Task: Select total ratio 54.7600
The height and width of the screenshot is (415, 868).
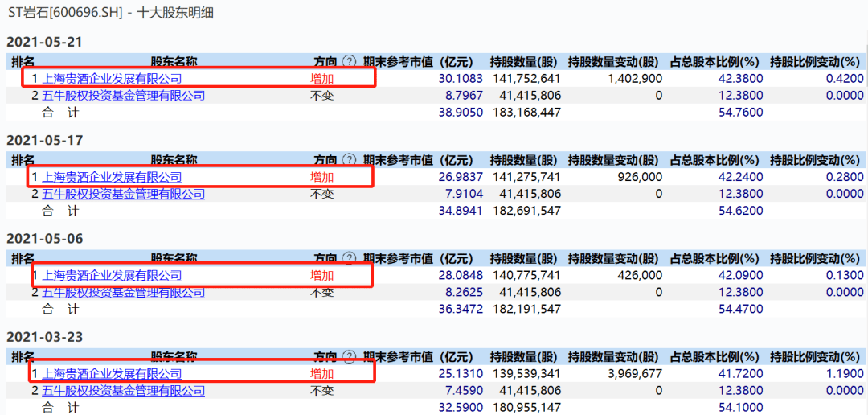Action: click(x=741, y=112)
